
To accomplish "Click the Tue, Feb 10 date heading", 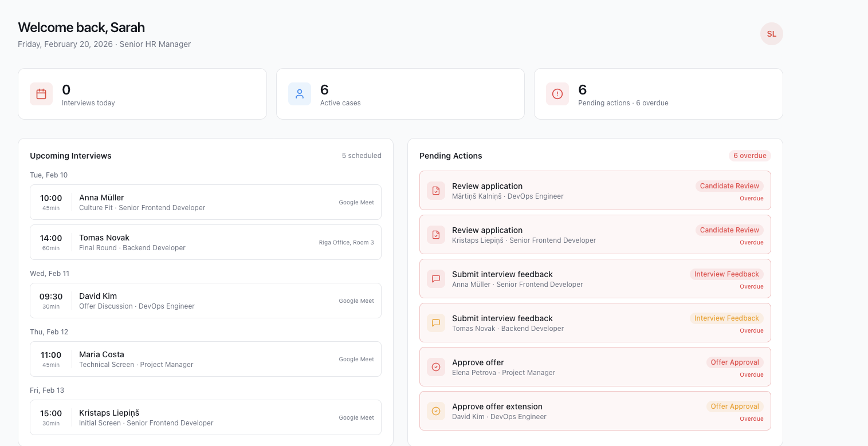I will (49, 175).
